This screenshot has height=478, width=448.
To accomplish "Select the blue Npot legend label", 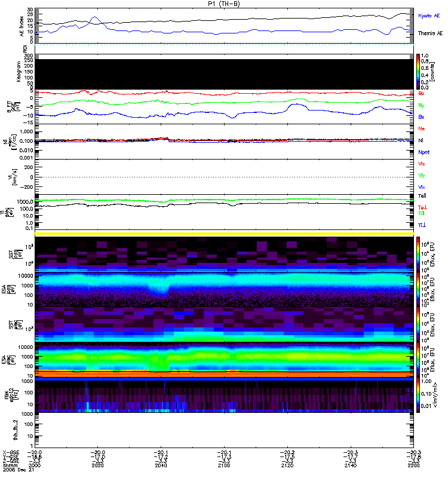I will click(x=424, y=152).
